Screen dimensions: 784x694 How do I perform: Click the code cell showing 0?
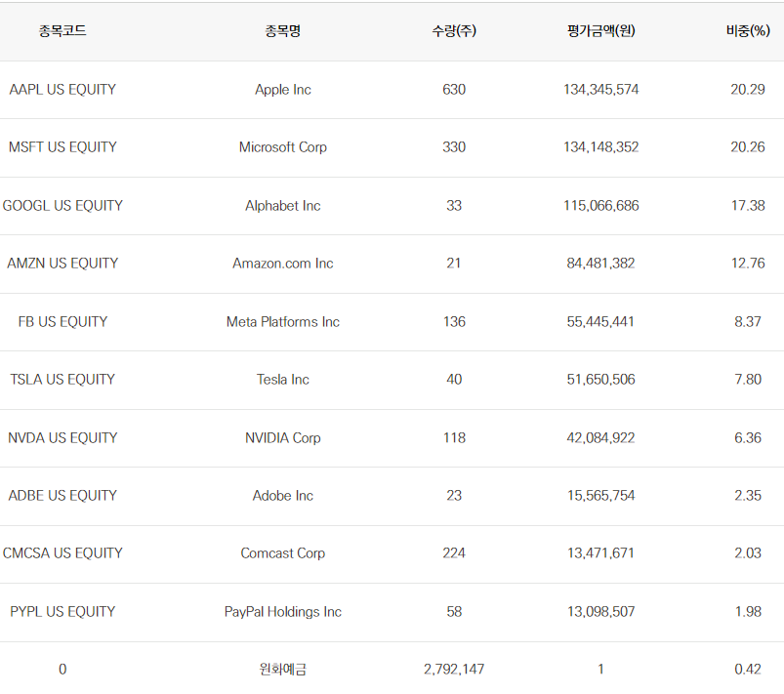(x=62, y=669)
